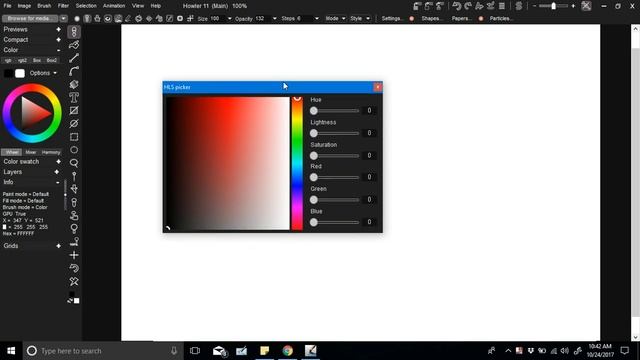Open the Image menu

coord(24,6)
